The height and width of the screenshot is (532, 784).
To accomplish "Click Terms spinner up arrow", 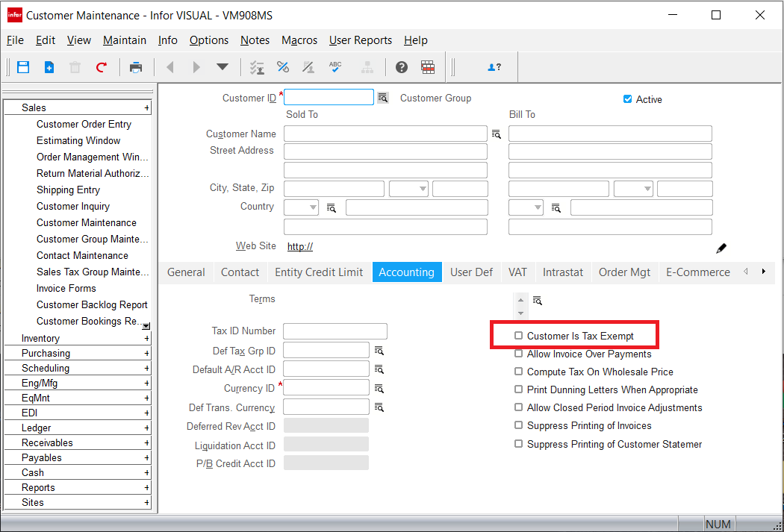I will [520, 300].
